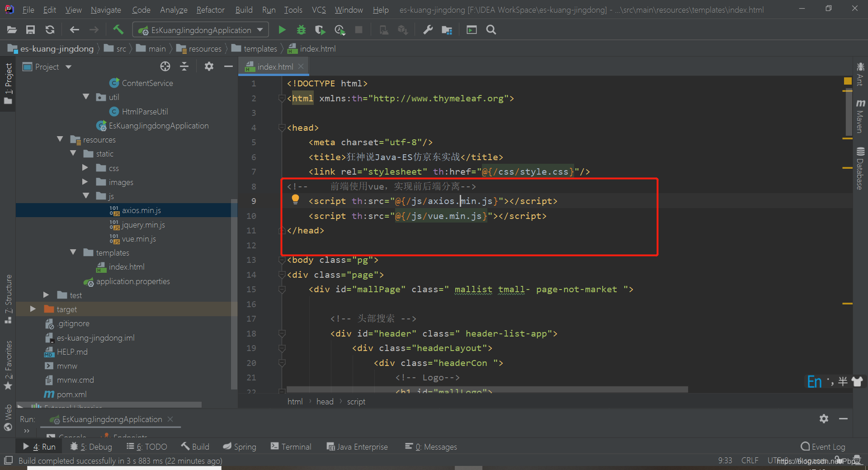Image resolution: width=868 pixels, height=470 pixels.
Task: Hide the Project panel with minus icon
Action: point(228,66)
